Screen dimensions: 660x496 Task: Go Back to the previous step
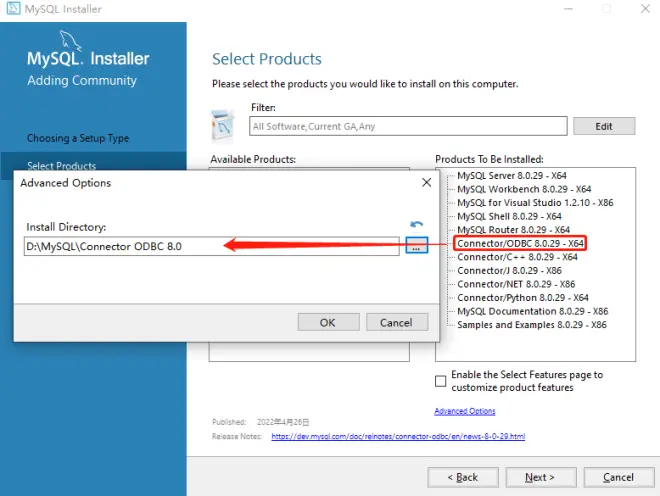[x=463, y=477]
